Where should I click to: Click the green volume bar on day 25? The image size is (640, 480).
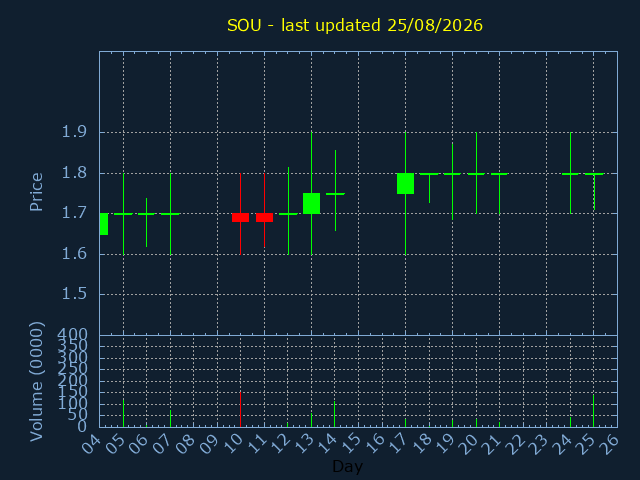point(593,411)
